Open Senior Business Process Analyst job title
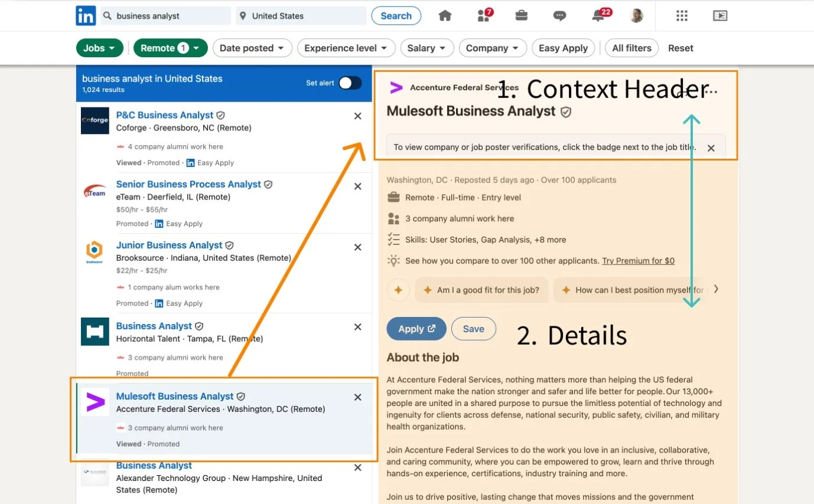 (x=188, y=184)
